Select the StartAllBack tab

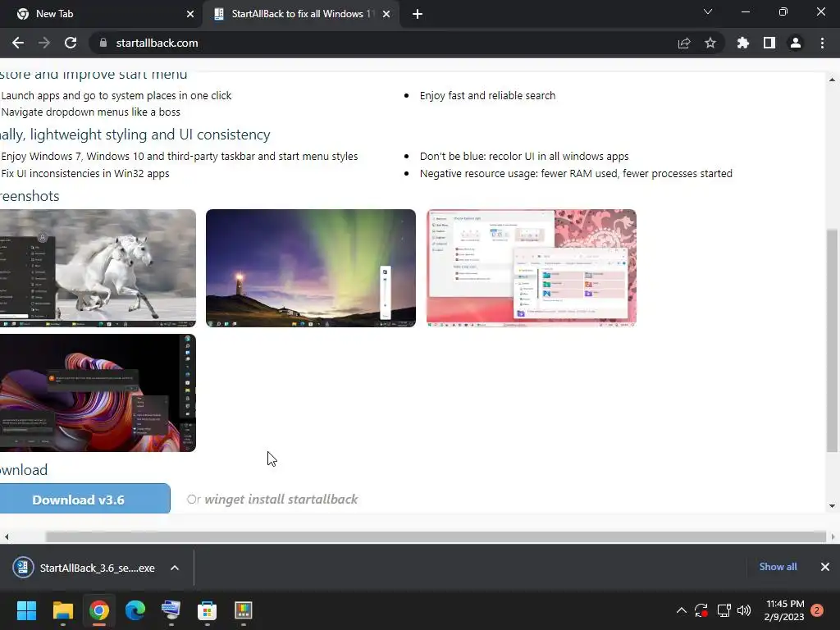[301, 14]
